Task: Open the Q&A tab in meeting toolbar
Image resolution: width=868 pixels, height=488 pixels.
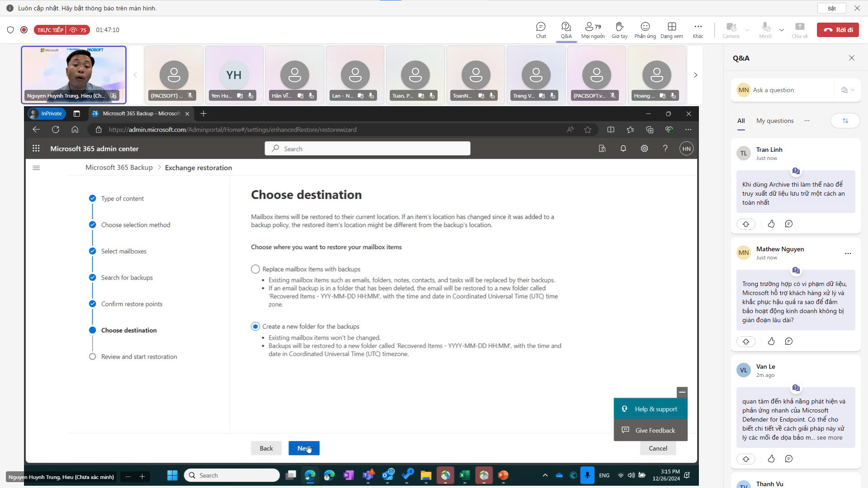Action: [x=566, y=30]
